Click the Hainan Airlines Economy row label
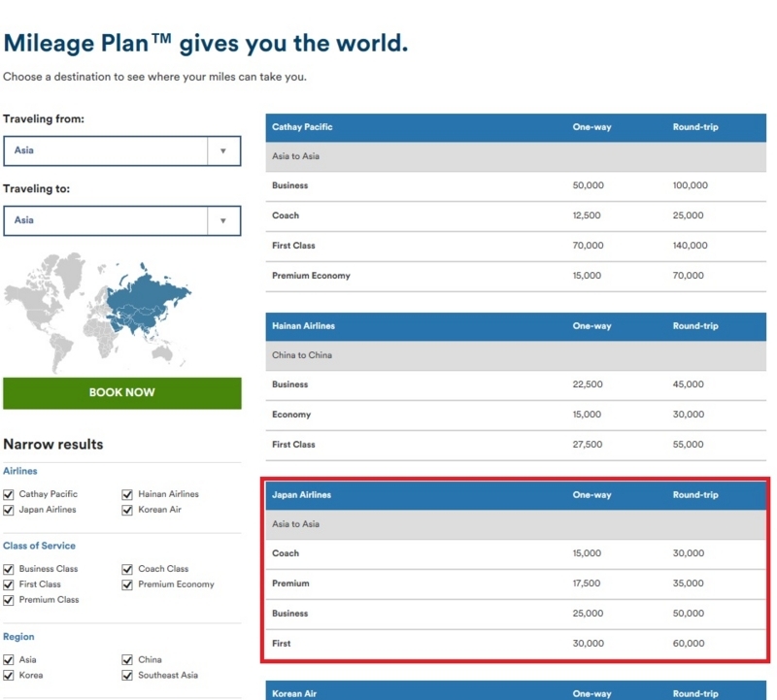This screenshot has width=777, height=700. click(291, 415)
